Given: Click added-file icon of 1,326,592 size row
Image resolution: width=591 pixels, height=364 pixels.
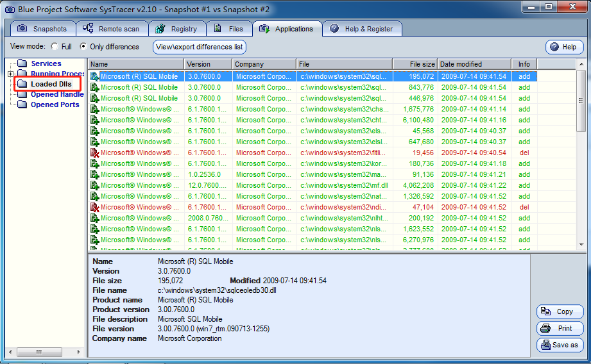Looking at the screenshot, I should tap(94, 197).
